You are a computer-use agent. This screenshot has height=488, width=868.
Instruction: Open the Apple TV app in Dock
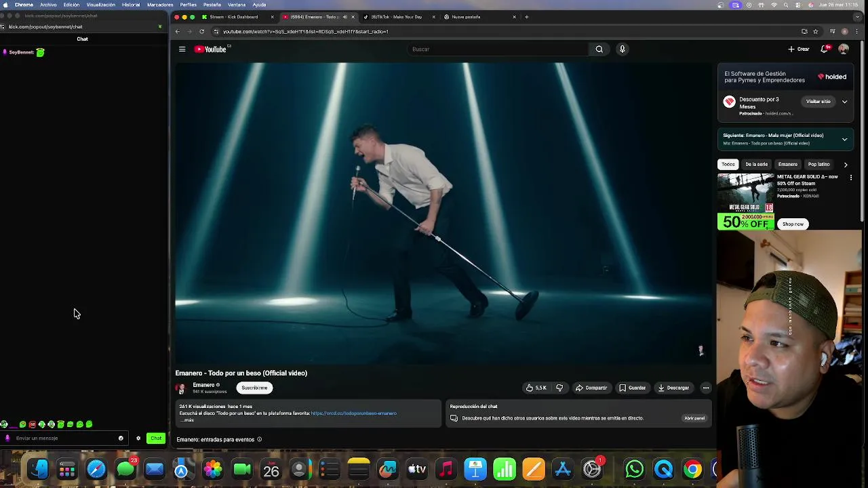(417, 469)
